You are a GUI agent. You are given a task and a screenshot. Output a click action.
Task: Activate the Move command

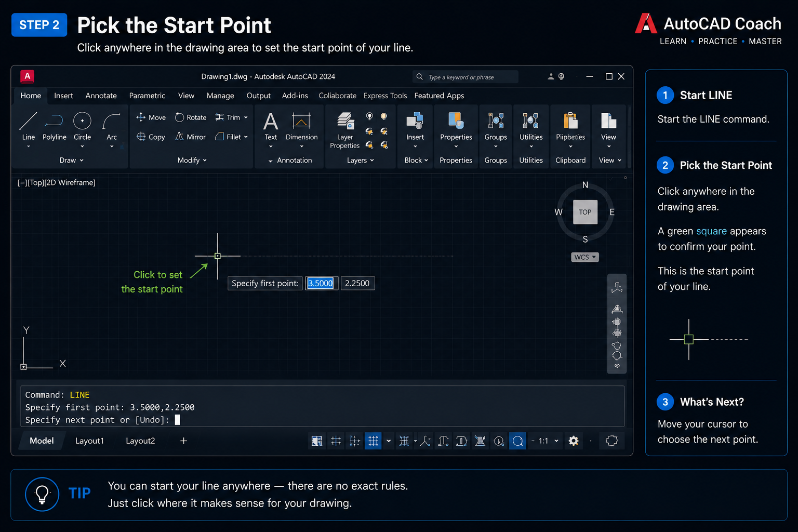(151, 117)
